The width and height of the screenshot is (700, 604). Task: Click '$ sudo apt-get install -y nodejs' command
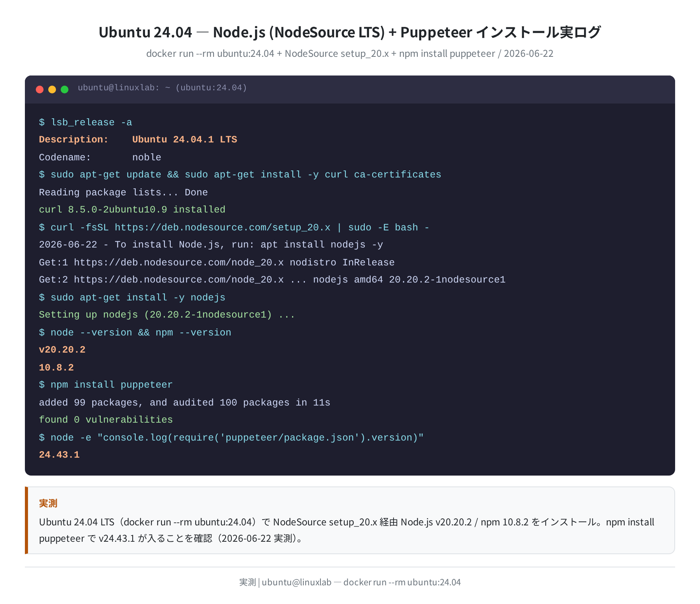coord(132,297)
